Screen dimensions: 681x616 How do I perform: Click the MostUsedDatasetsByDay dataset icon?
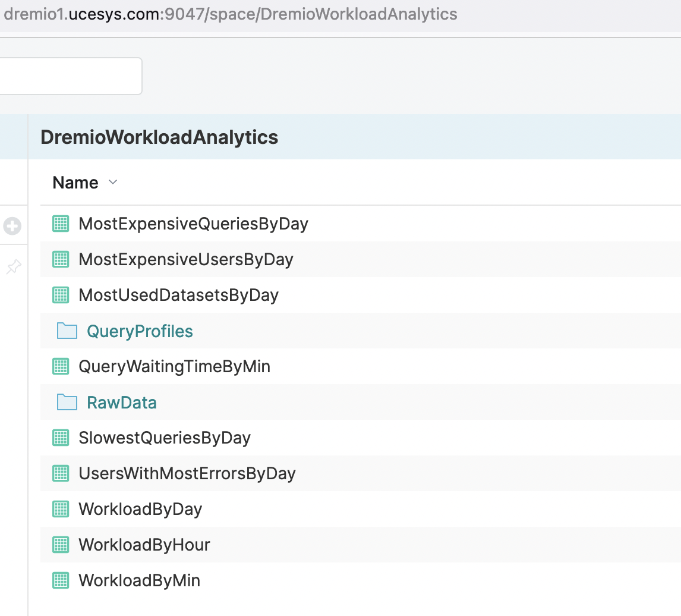click(61, 295)
